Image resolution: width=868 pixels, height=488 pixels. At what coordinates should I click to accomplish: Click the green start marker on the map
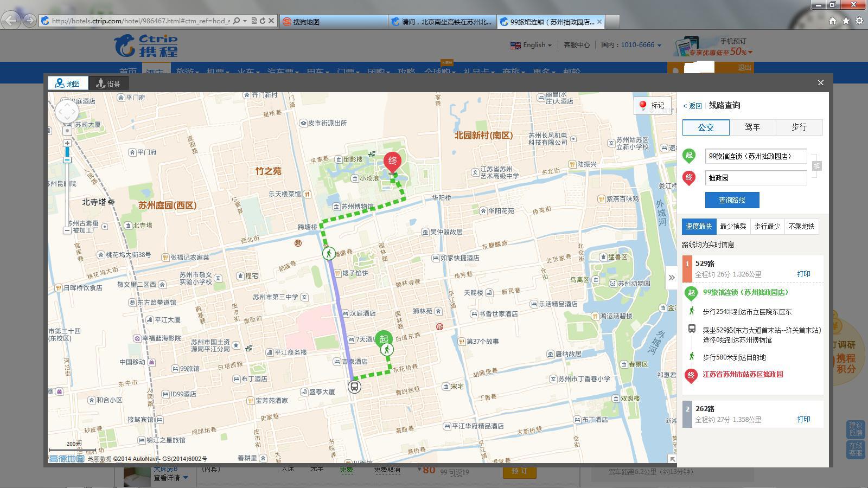(384, 339)
